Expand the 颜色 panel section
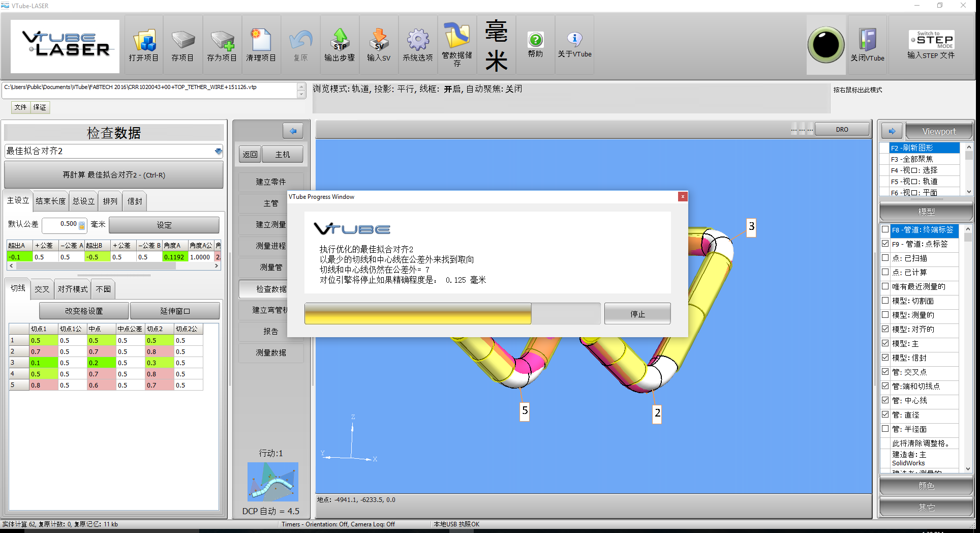Viewport: 980px width, 533px height. (926, 486)
